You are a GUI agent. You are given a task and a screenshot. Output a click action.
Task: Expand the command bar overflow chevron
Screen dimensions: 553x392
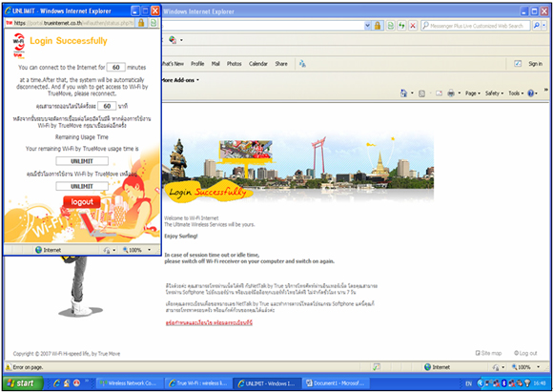[546, 90]
